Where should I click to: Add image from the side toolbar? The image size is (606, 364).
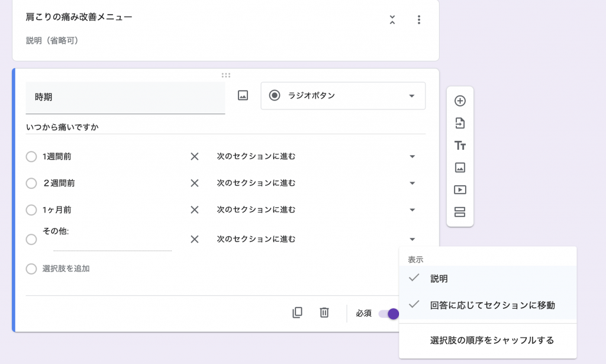pyautogui.click(x=460, y=167)
